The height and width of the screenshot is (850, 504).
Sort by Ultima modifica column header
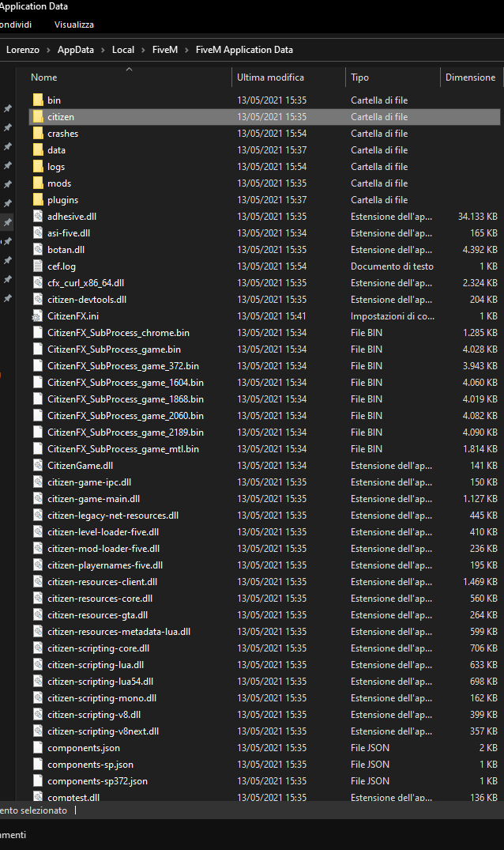(270, 77)
